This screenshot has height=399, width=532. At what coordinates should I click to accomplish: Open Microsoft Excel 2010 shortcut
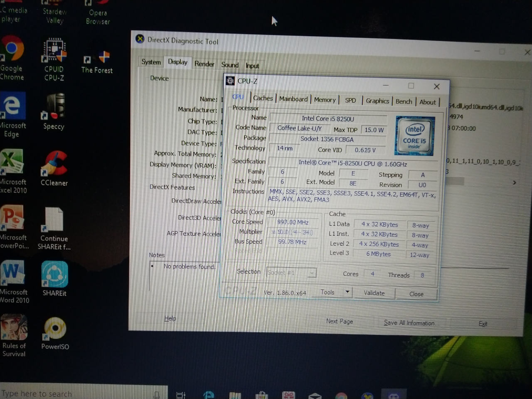(x=12, y=172)
